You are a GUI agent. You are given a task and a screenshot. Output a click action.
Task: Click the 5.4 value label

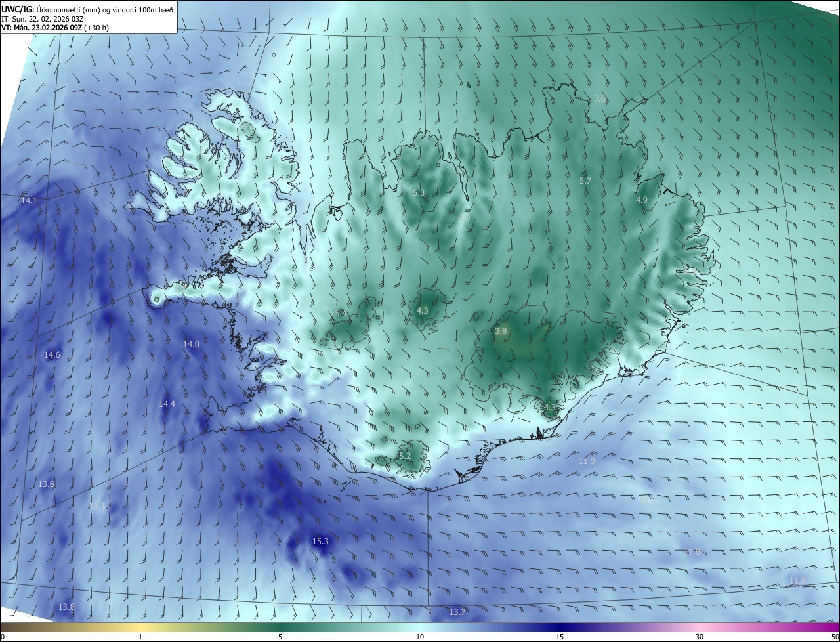tap(341, 313)
